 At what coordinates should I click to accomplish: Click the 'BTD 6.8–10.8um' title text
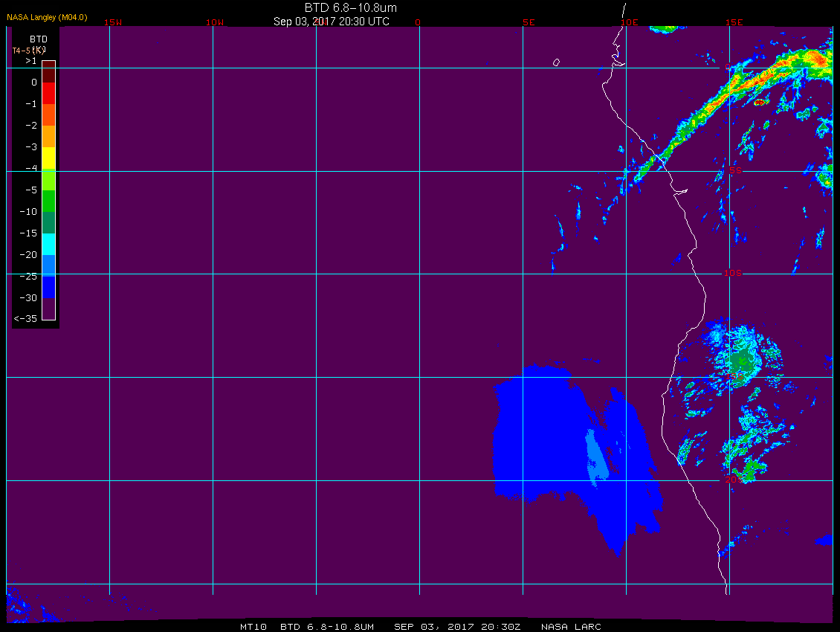click(x=351, y=7)
